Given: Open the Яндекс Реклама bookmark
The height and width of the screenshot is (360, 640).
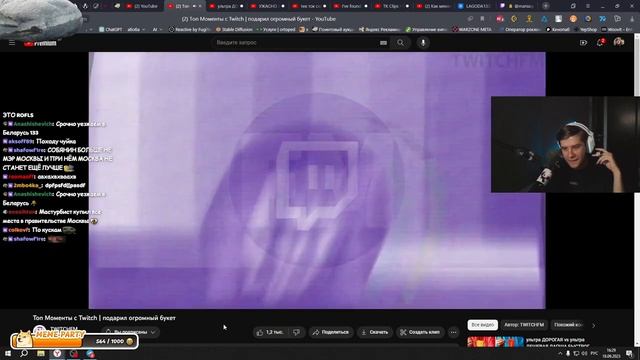Looking at the screenshot, I should tap(380, 29).
